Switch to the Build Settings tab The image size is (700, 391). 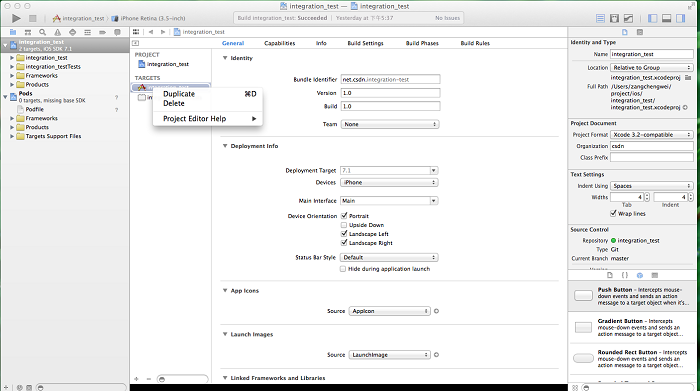pyautogui.click(x=365, y=43)
